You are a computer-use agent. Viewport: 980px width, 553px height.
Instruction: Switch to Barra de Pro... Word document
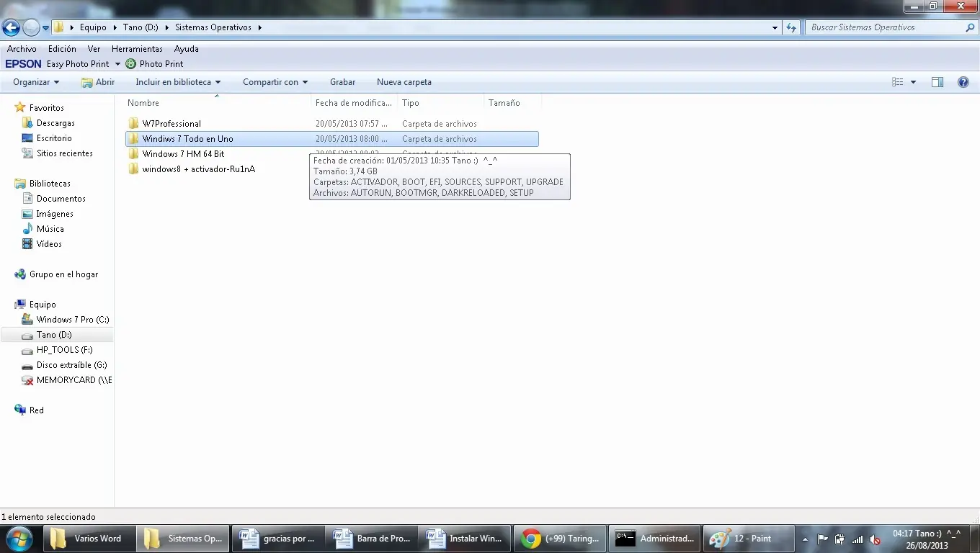click(371, 539)
